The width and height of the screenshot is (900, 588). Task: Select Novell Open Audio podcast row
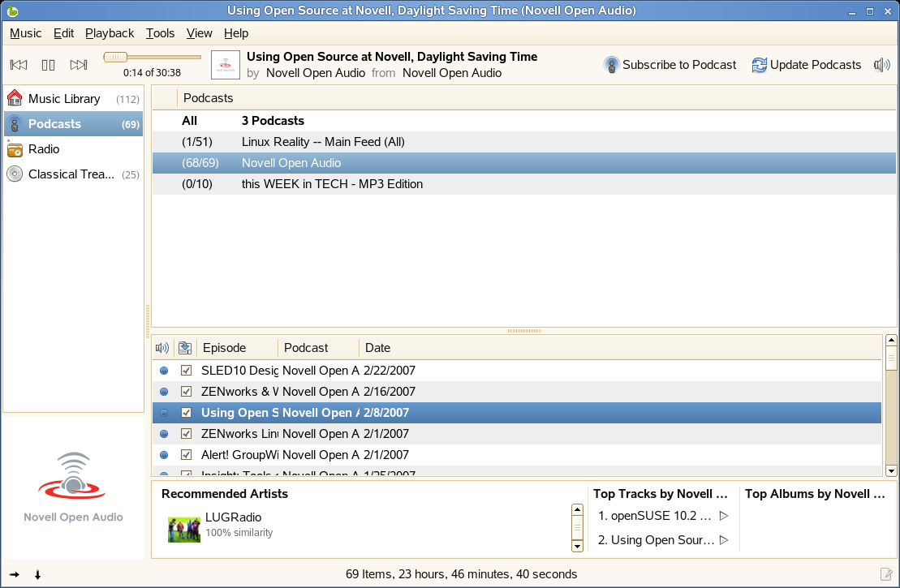(x=524, y=163)
